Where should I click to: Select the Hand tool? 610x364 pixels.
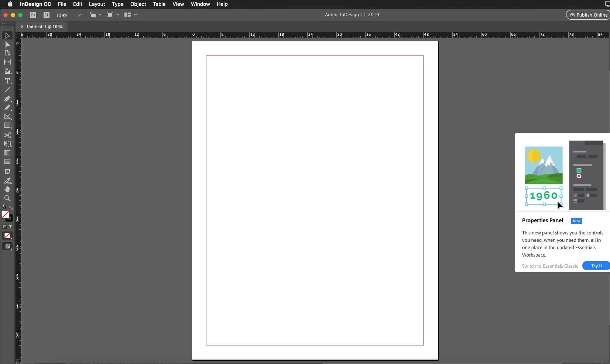pyautogui.click(x=7, y=189)
